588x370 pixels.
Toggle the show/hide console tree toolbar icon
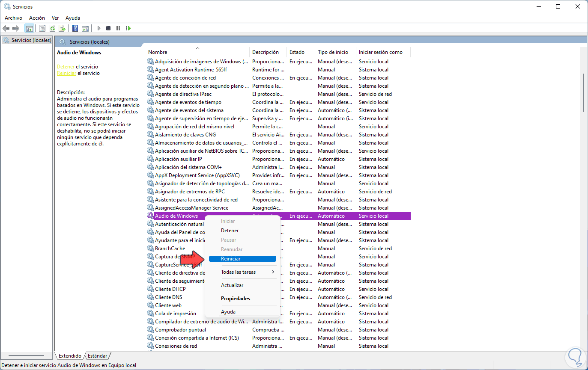click(30, 28)
